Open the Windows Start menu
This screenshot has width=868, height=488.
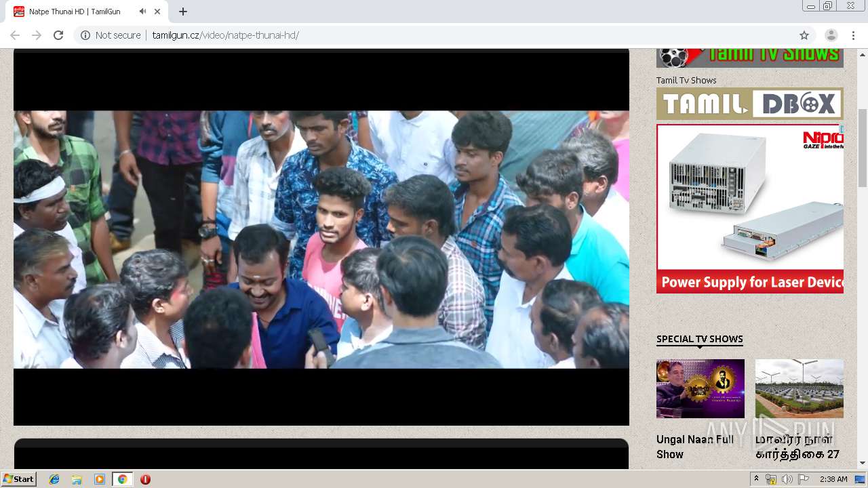coord(19,479)
